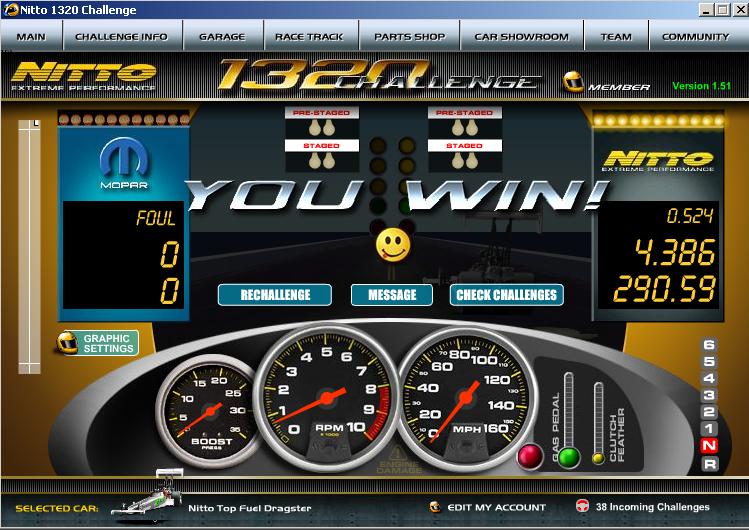Maximize the Nitto 1320 Challenge window
Image resolution: width=749 pixels, height=530 pixels.
tap(723, 10)
